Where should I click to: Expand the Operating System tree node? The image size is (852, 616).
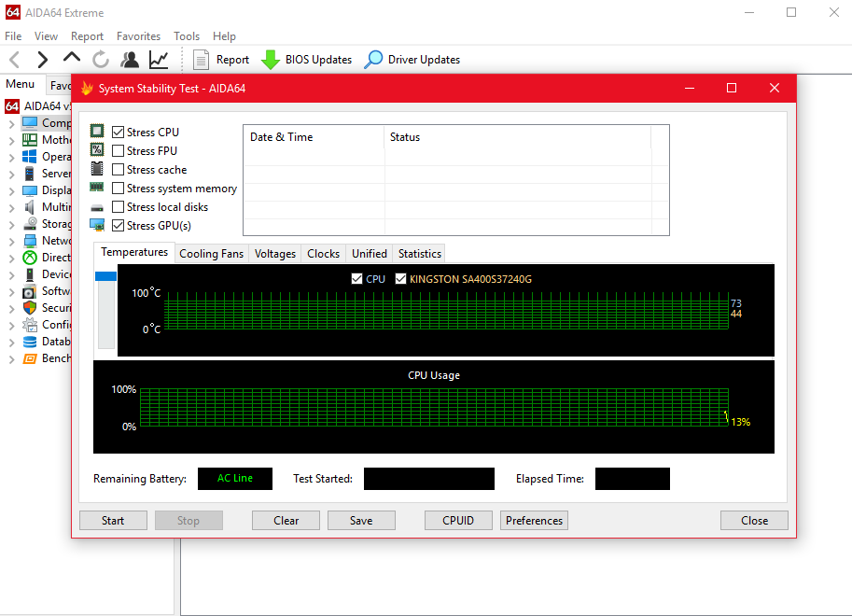point(11,157)
